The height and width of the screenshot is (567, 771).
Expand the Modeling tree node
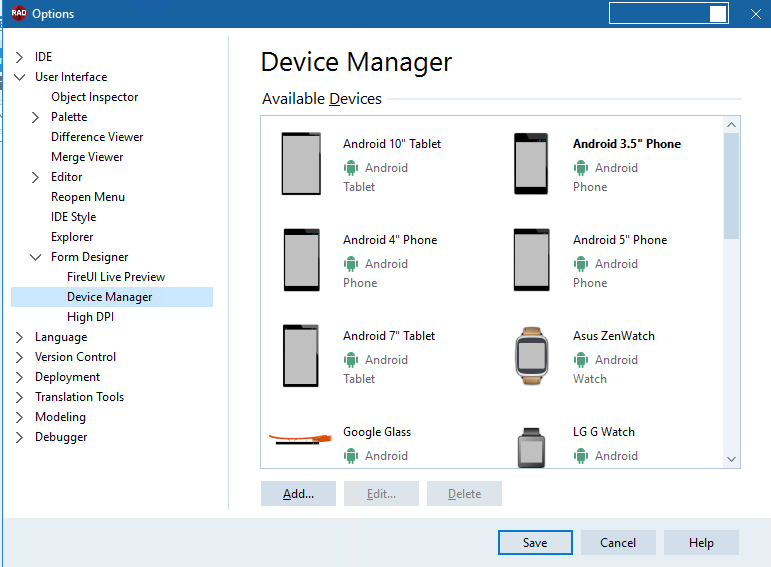(19, 418)
